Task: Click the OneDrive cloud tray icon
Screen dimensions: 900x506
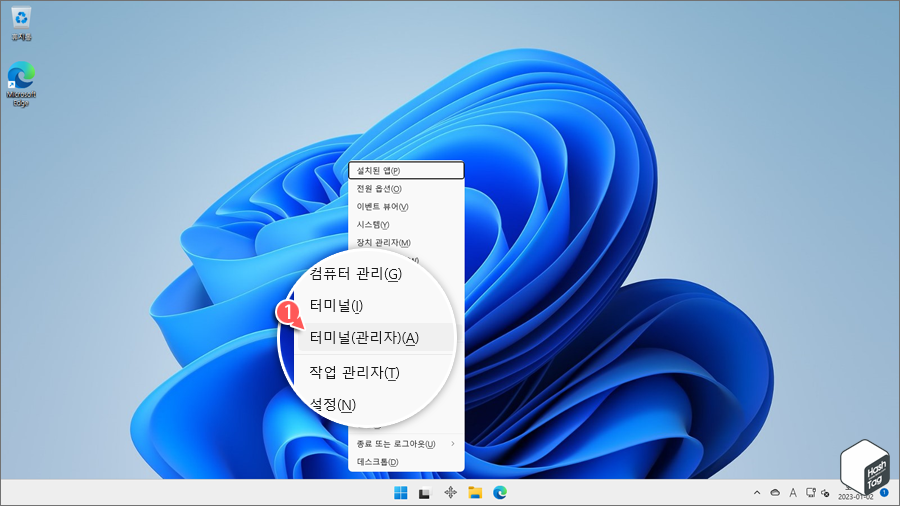Action: pos(775,493)
